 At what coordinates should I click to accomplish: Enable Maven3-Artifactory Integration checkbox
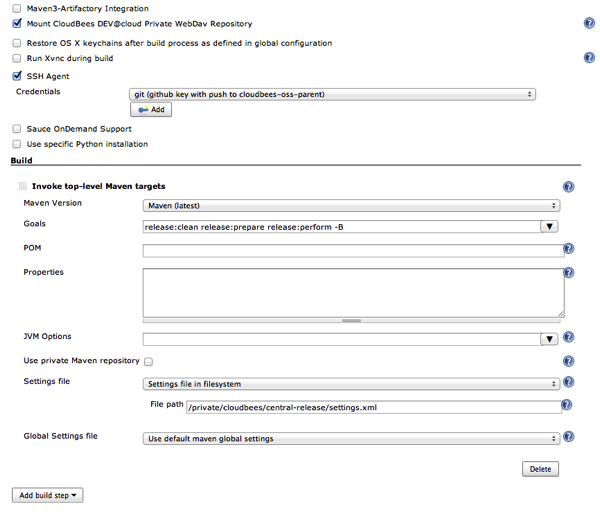point(16,8)
